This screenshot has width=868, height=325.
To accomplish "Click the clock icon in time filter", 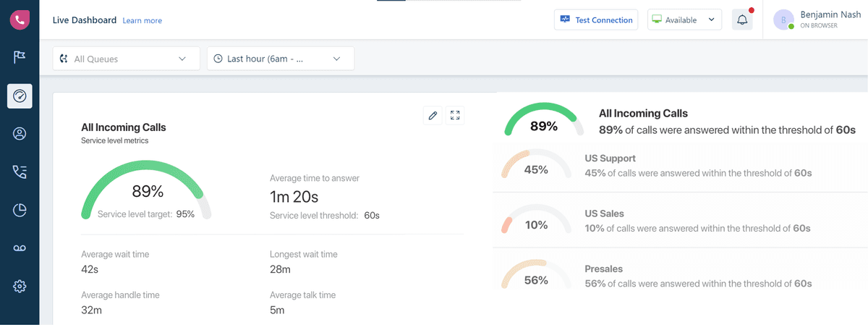I will point(218,59).
